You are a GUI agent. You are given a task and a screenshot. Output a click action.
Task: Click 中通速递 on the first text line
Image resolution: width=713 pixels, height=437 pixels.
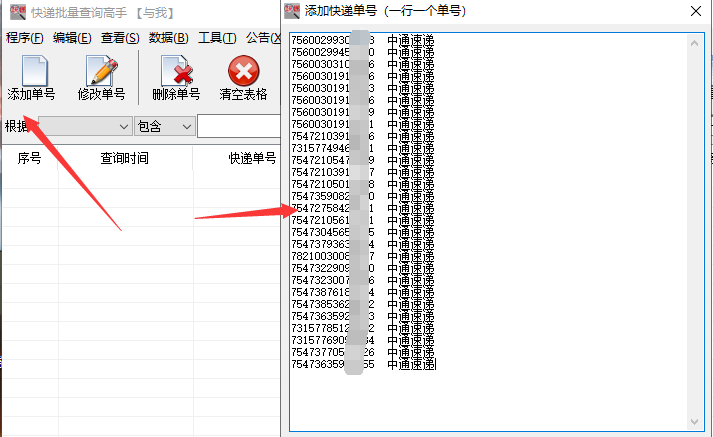click(411, 40)
